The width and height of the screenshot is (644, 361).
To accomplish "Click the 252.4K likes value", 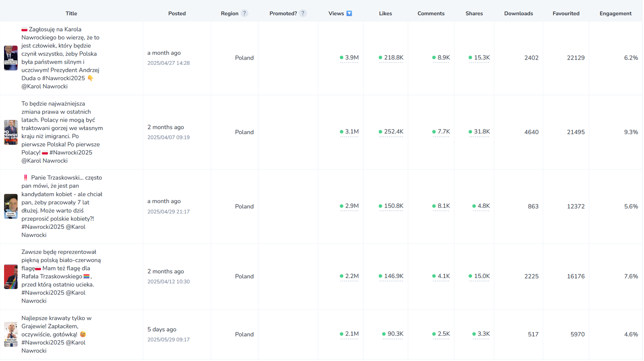I will (393, 132).
